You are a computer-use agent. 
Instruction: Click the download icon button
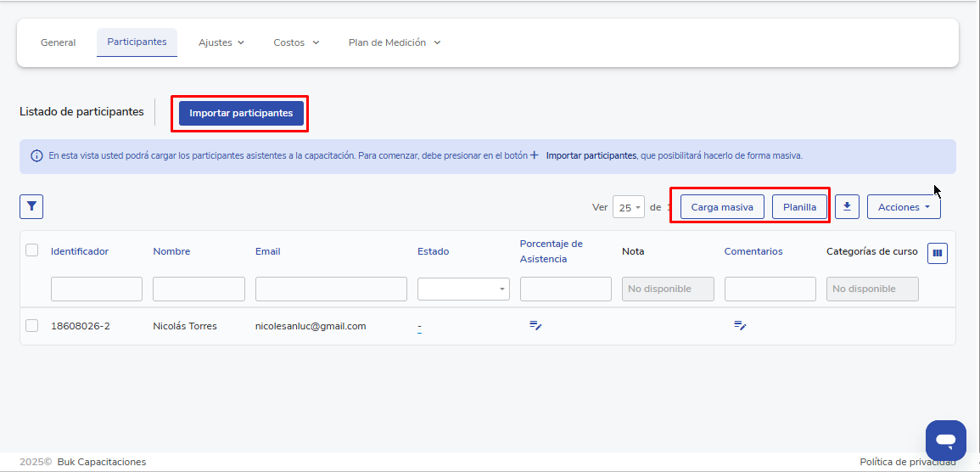pos(847,206)
